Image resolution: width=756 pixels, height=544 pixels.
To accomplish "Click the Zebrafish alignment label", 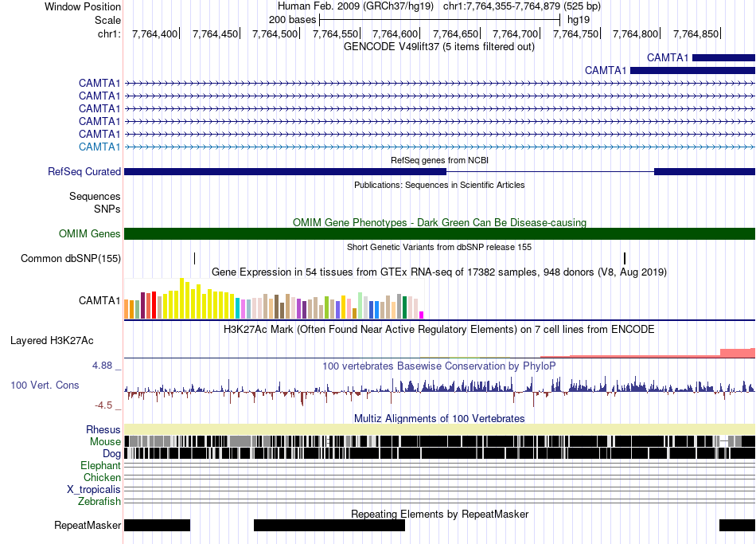I will (99, 502).
